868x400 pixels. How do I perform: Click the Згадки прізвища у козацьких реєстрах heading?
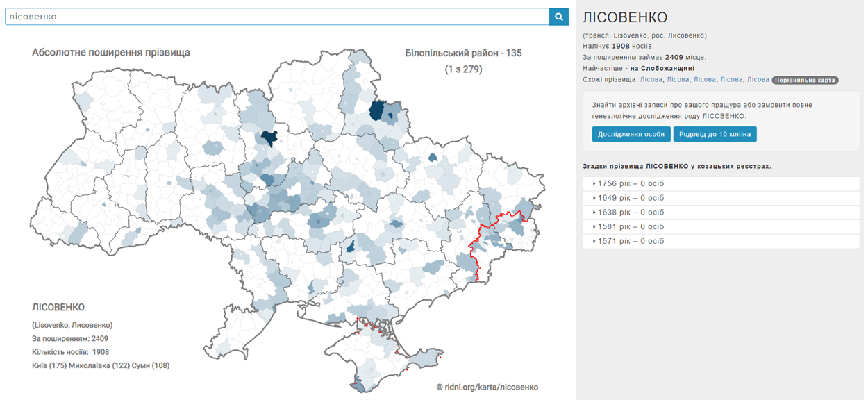[x=677, y=166]
